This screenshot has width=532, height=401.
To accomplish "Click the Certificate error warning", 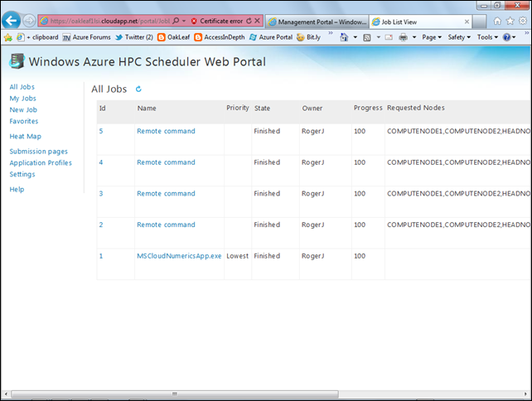I will (x=217, y=21).
